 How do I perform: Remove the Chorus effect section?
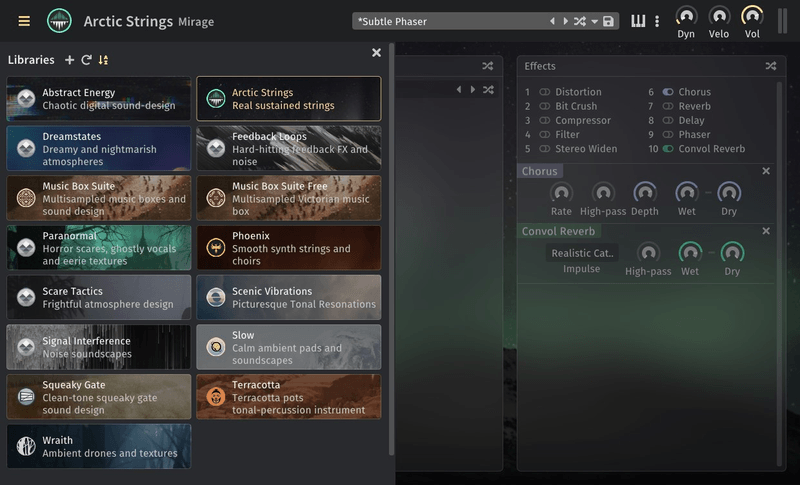[766, 171]
